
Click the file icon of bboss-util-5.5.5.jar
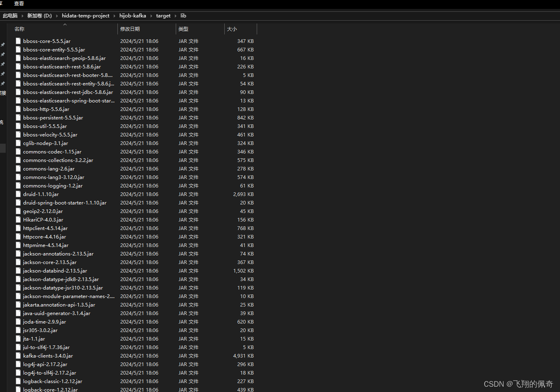coord(18,126)
